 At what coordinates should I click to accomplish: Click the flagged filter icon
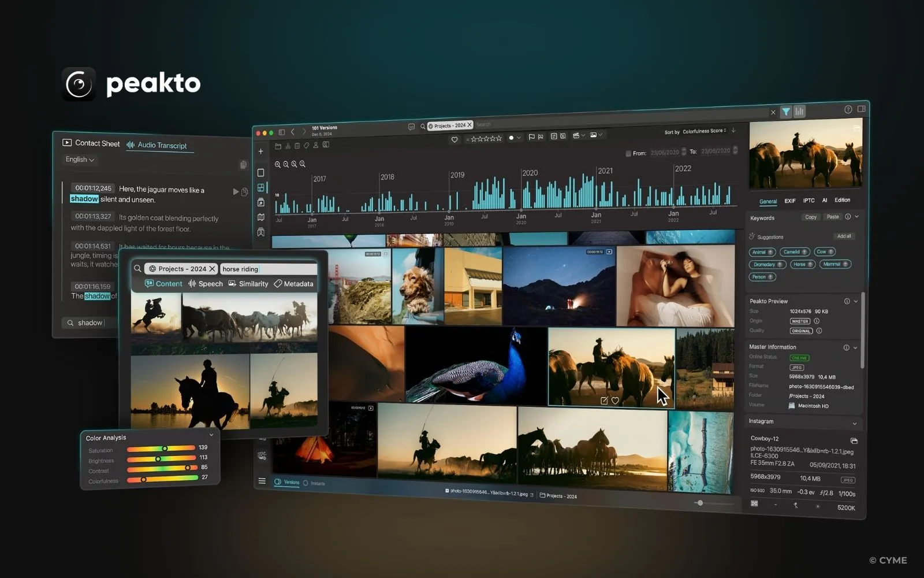[531, 137]
